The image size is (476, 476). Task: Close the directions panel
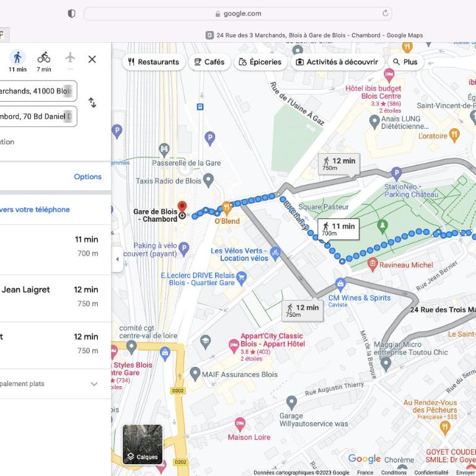point(92,59)
